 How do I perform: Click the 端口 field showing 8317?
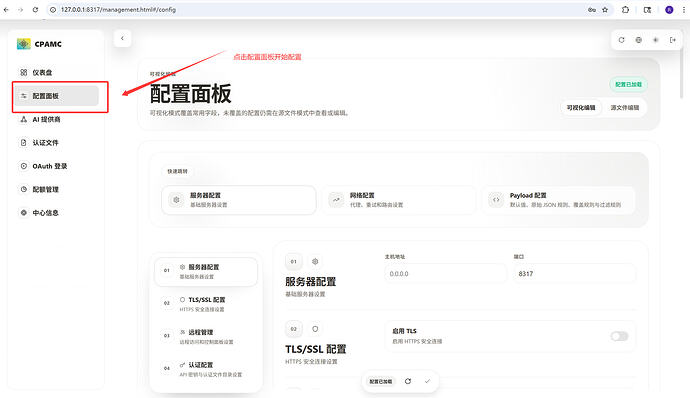pos(575,274)
